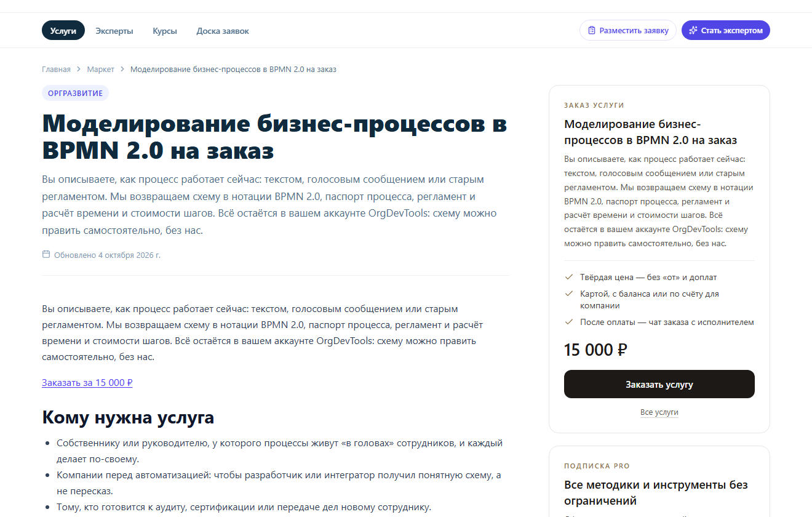Click the Заказать услугу button
This screenshot has width=812, height=517.
659,384
